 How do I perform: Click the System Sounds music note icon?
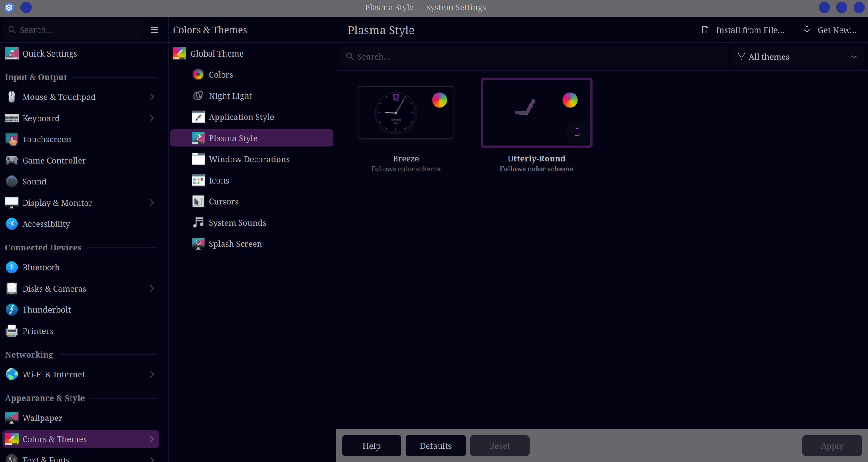[198, 222]
